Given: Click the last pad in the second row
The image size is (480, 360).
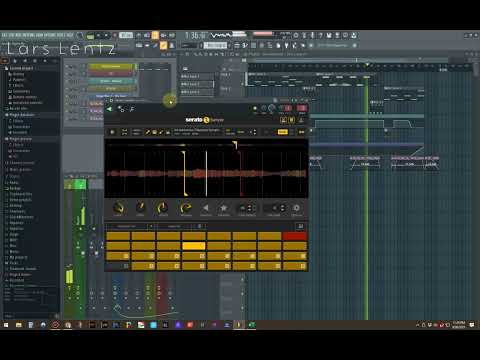Looking at the screenshot, I should (295, 246).
